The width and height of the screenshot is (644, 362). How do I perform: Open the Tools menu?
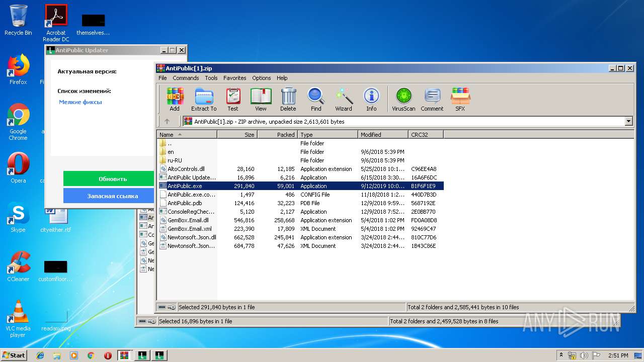(x=211, y=78)
